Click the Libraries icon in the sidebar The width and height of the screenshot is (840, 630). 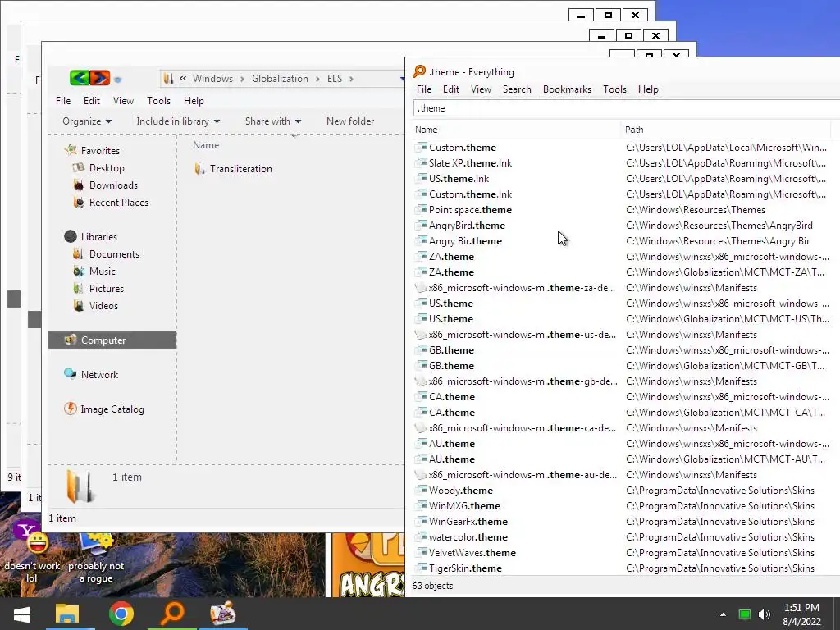[71, 236]
